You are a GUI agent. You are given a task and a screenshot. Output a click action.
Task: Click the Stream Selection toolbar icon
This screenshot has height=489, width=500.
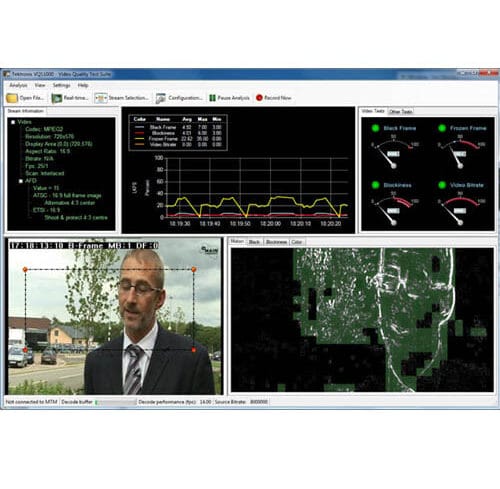coord(101,98)
